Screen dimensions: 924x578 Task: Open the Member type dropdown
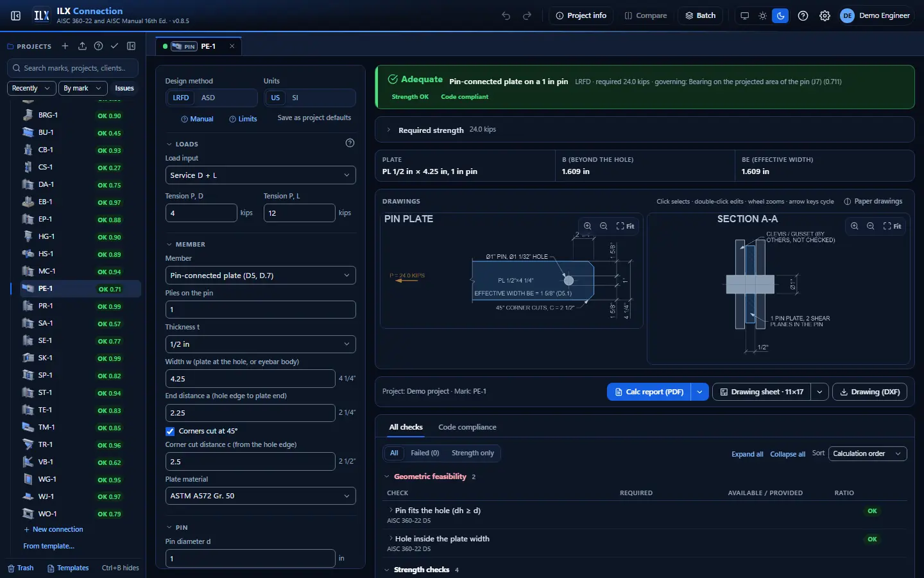point(261,276)
